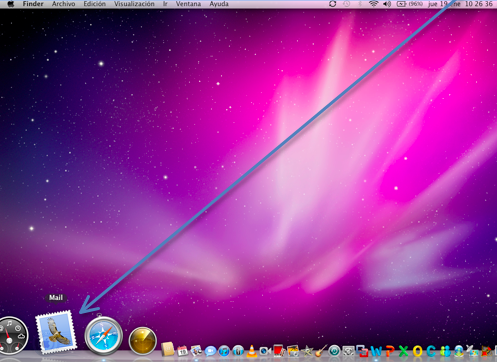Viewport: 497px width, 362px height.
Task: Launch GarageBand guitar icon
Action: tap(321, 351)
